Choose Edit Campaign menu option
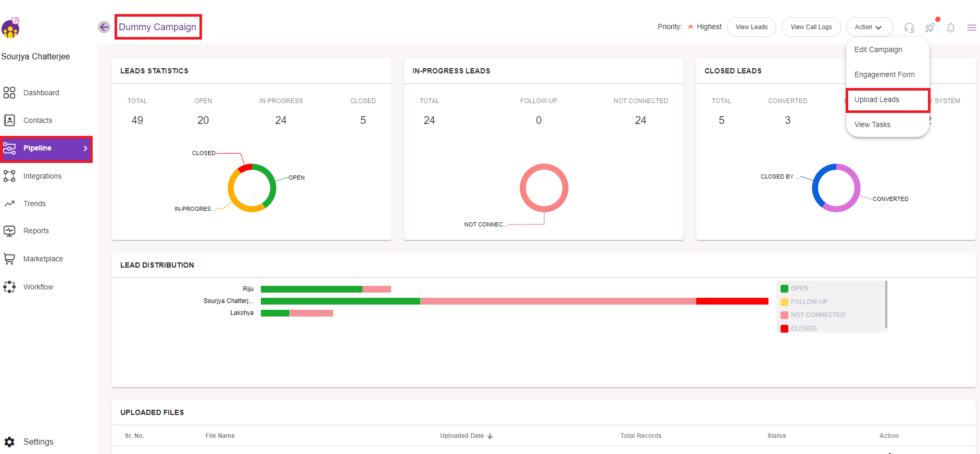Image resolution: width=980 pixels, height=454 pixels. point(878,49)
